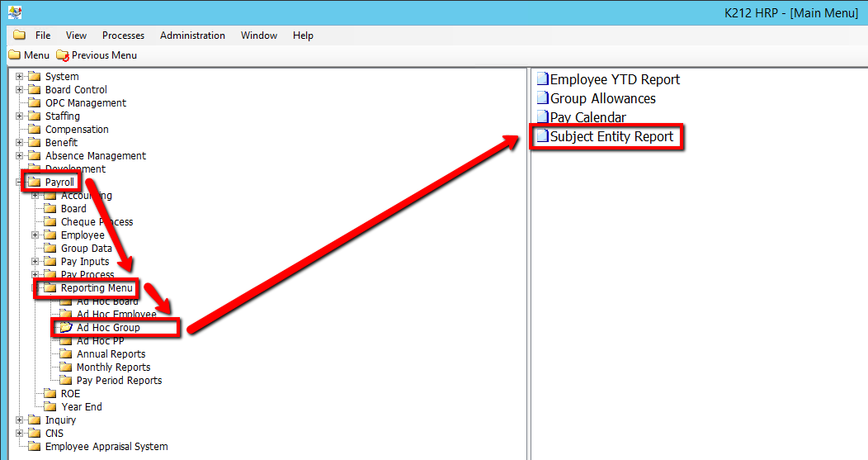This screenshot has height=460, width=868.
Task: Expand the Staffing tree node
Action: [20, 116]
